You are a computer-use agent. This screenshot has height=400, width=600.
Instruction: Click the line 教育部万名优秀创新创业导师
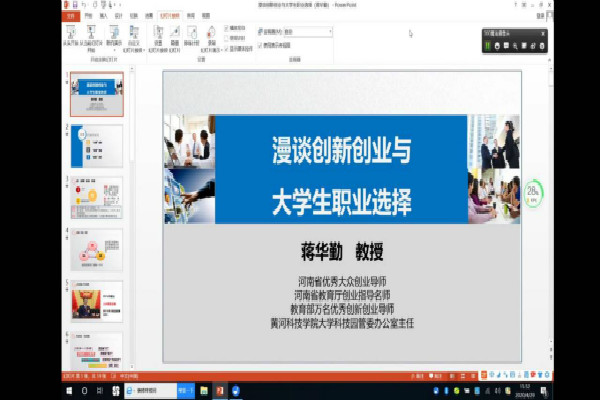pyautogui.click(x=342, y=309)
